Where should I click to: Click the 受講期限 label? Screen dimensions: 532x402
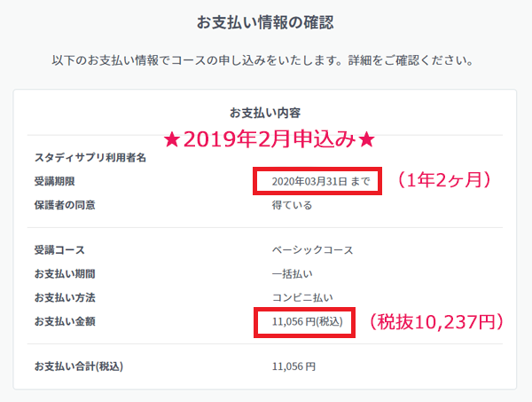pos(55,181)
